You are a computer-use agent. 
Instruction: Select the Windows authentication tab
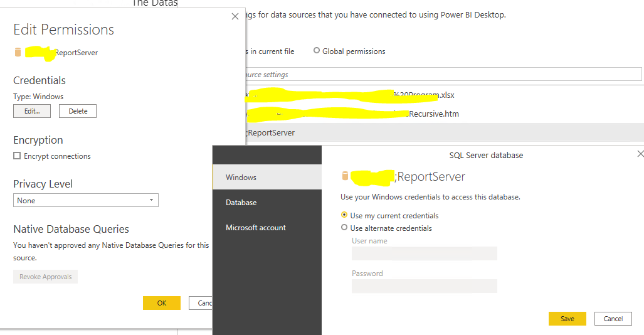[267, 177]
